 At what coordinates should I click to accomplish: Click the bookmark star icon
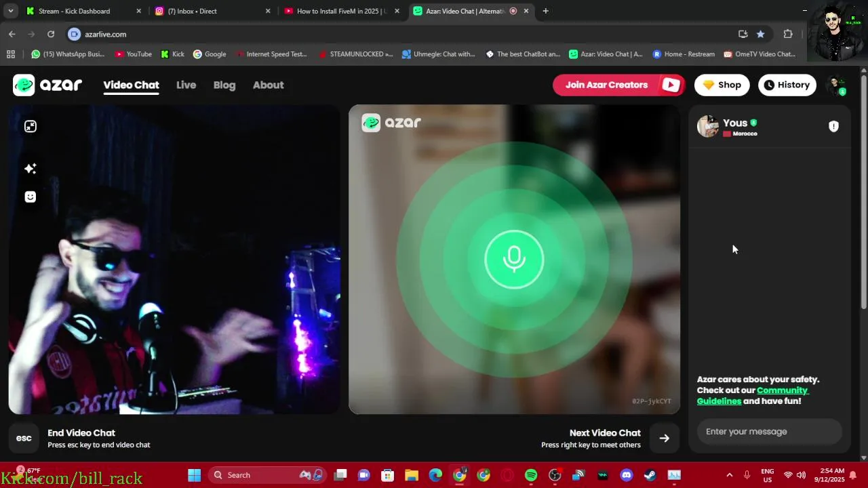[x=760, y=34]
